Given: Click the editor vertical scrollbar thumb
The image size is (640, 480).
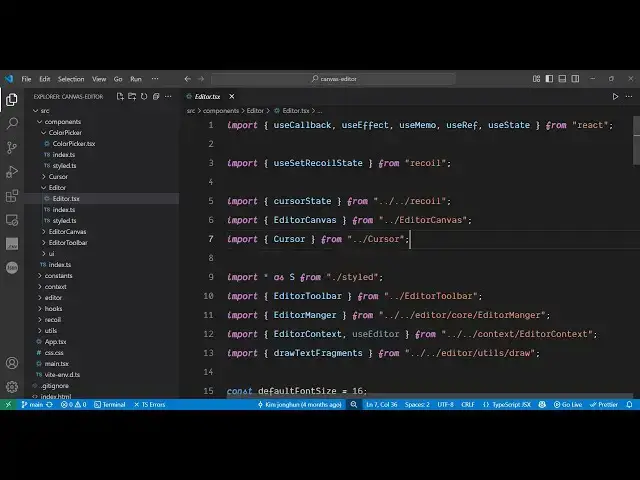Looking at the screenshot, I should tap(636, 141).
